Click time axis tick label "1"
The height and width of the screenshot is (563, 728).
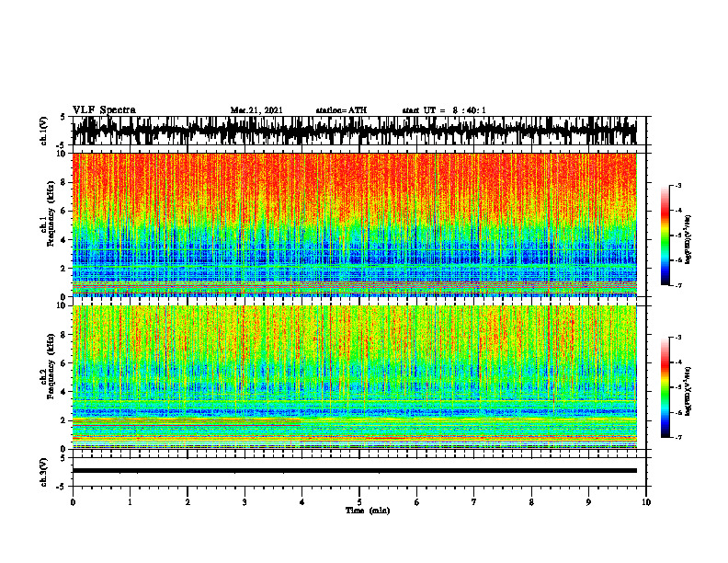pyautogui.click(x=130, y=502)
